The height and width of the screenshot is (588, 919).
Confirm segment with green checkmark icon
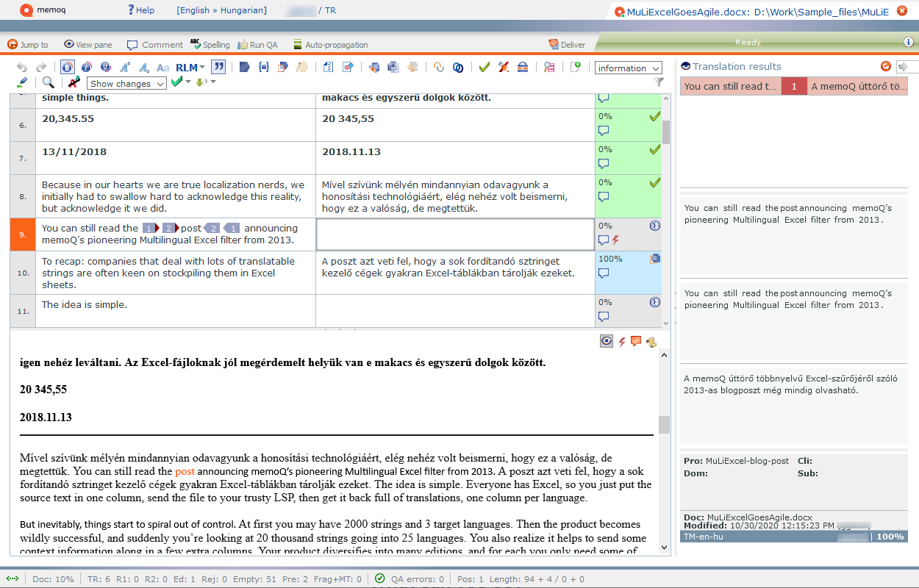(484, 68)
